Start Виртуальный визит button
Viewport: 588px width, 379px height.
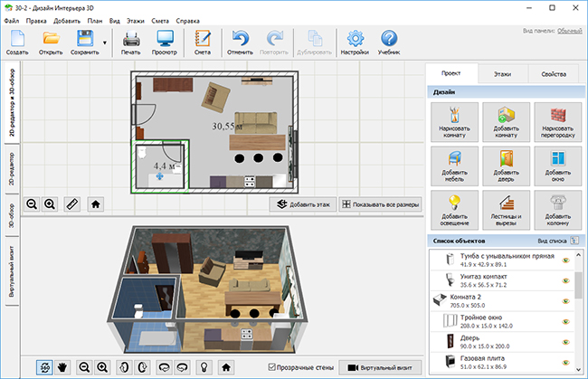[380, 367]
